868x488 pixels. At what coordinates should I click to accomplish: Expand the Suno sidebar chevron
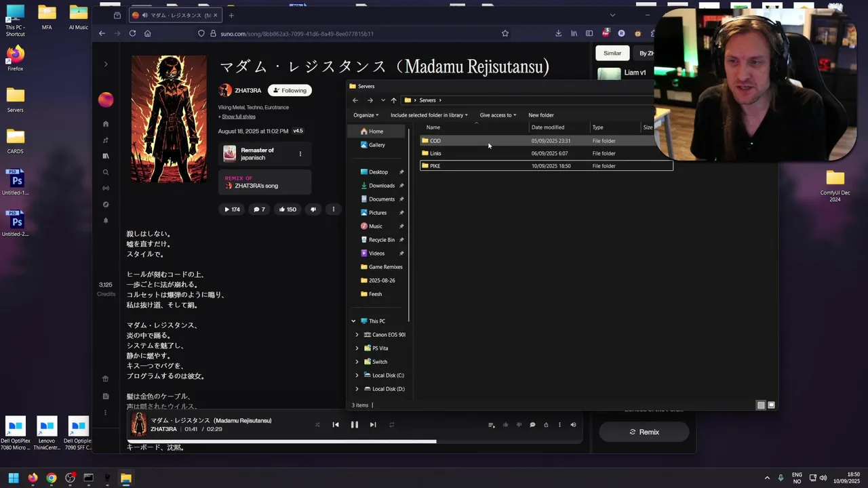[x=106, y=64]
